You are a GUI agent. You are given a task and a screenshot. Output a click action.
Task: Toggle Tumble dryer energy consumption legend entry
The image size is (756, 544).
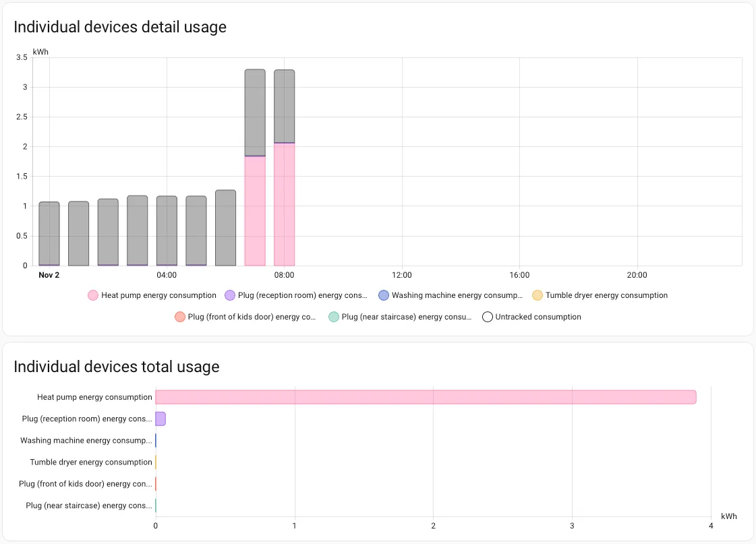(600, 295)
